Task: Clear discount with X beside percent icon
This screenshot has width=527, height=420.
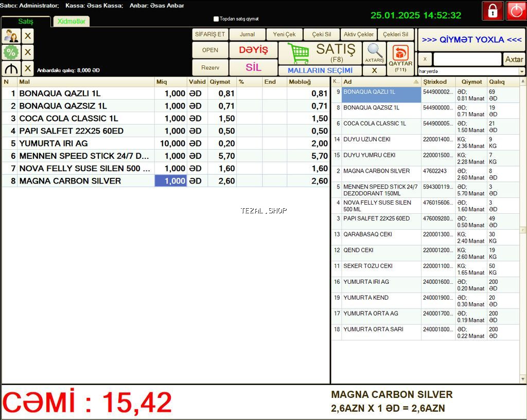Action: coord(28,52)
